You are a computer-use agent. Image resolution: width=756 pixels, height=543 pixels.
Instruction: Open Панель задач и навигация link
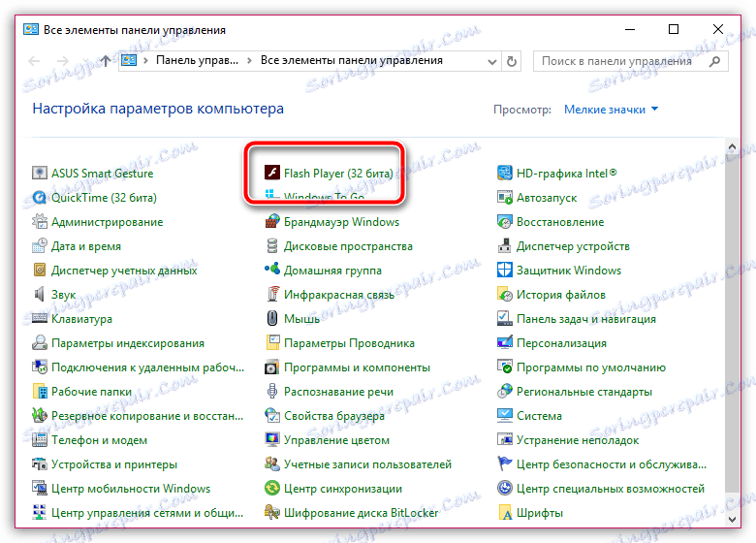click(x=585, y=318)
